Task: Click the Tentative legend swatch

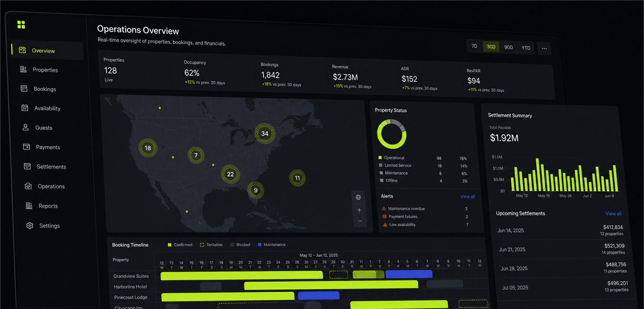Action: click(202, 245)
